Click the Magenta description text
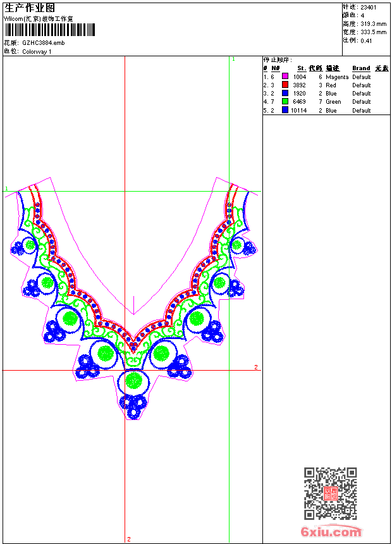The image size is (392, 544). [x=337, y=77]
